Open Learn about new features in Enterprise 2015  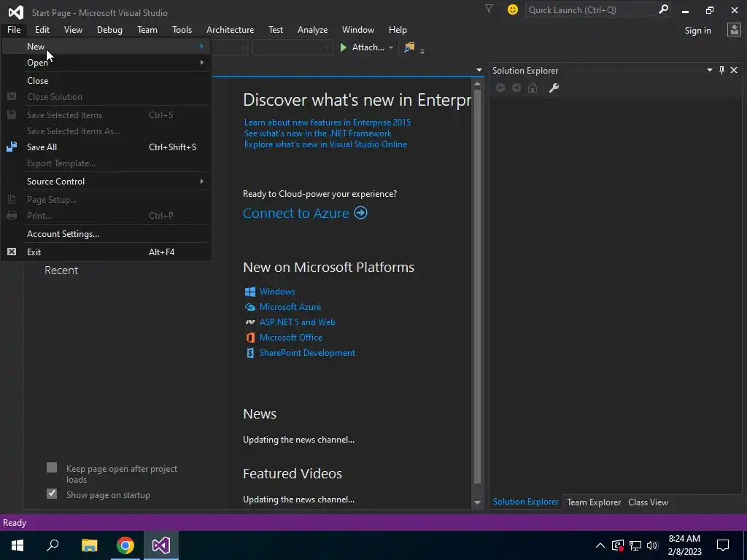pos(328,122)
